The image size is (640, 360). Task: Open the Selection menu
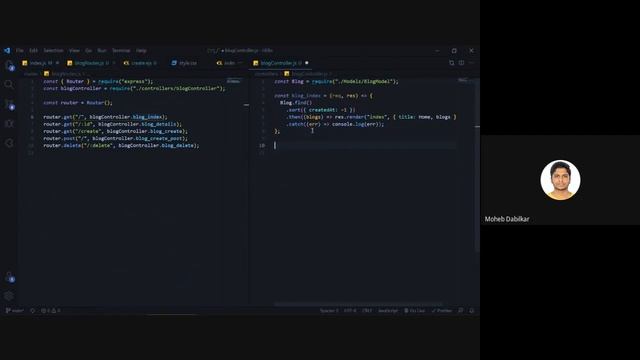point(53,51)
